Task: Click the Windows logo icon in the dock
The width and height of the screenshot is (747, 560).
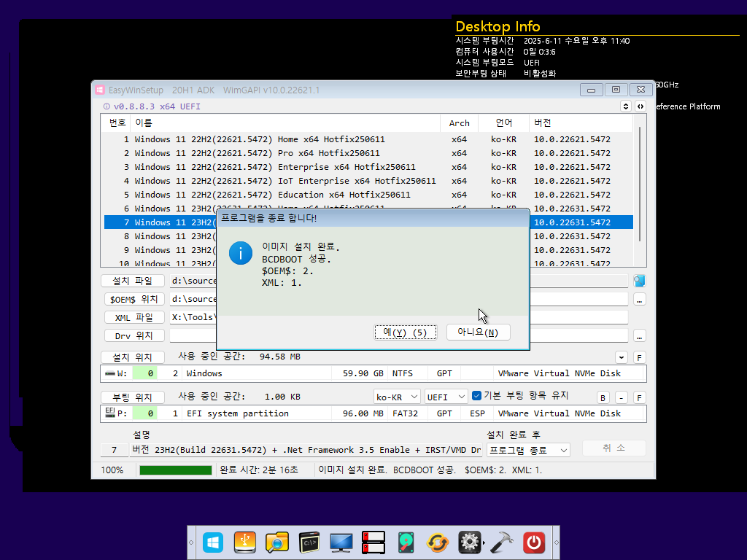Action: point(213,542)
